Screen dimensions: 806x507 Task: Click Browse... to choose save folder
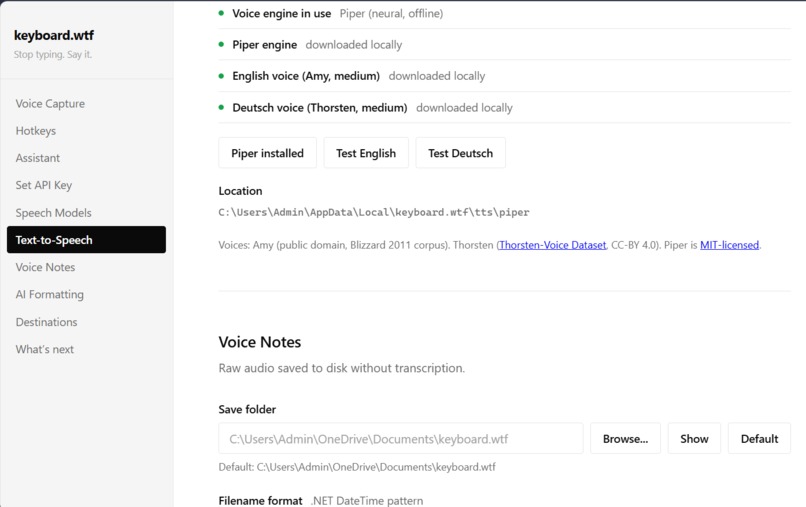click(626, 439)
